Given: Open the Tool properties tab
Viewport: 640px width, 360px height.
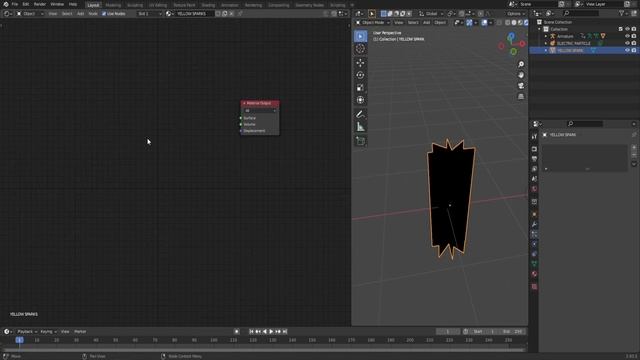Looking at the screenshot, I should click(534, 136).
